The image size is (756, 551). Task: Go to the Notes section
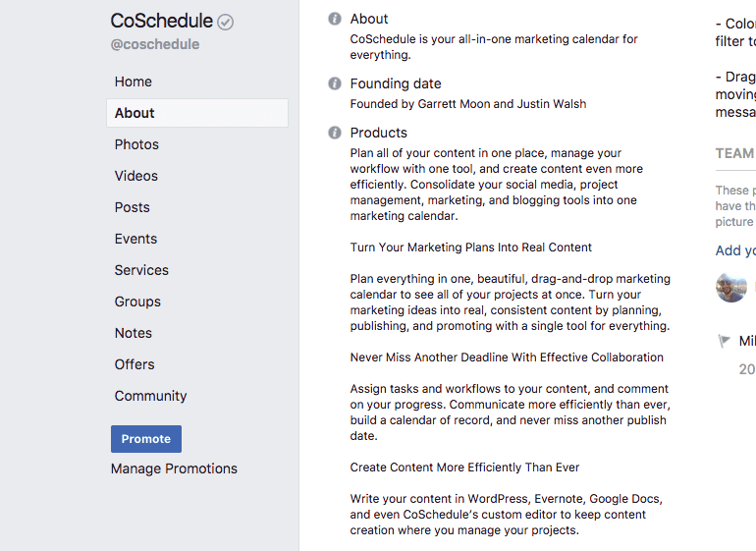[x=134, y=333]
